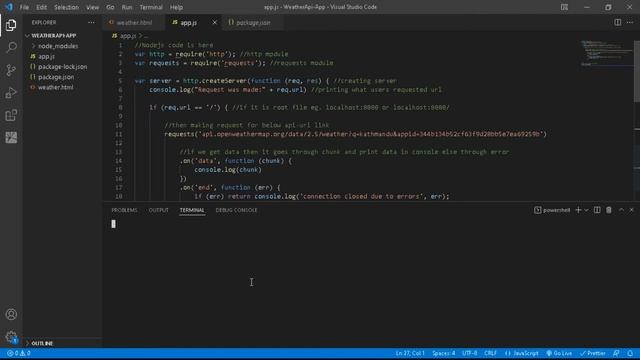Change file encoding UTF-8
Viewport: 640px width, 360px height.
pos(469,353)
